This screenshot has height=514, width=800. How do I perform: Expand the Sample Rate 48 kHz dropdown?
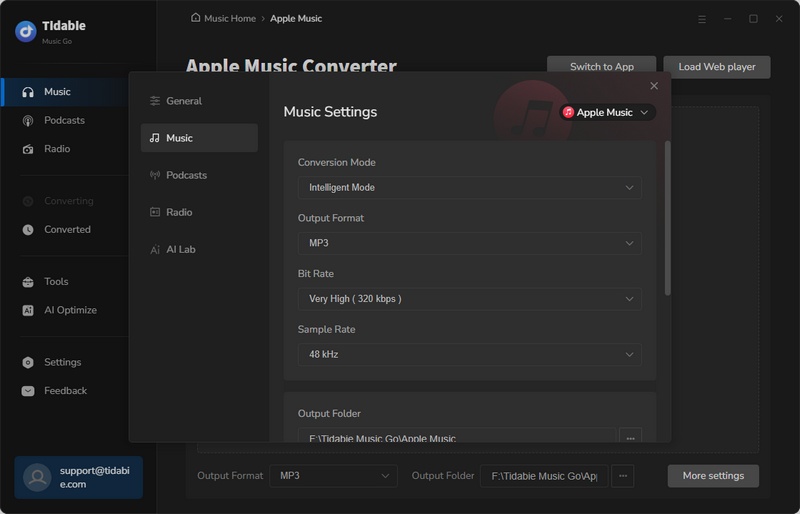coord(469,354)
